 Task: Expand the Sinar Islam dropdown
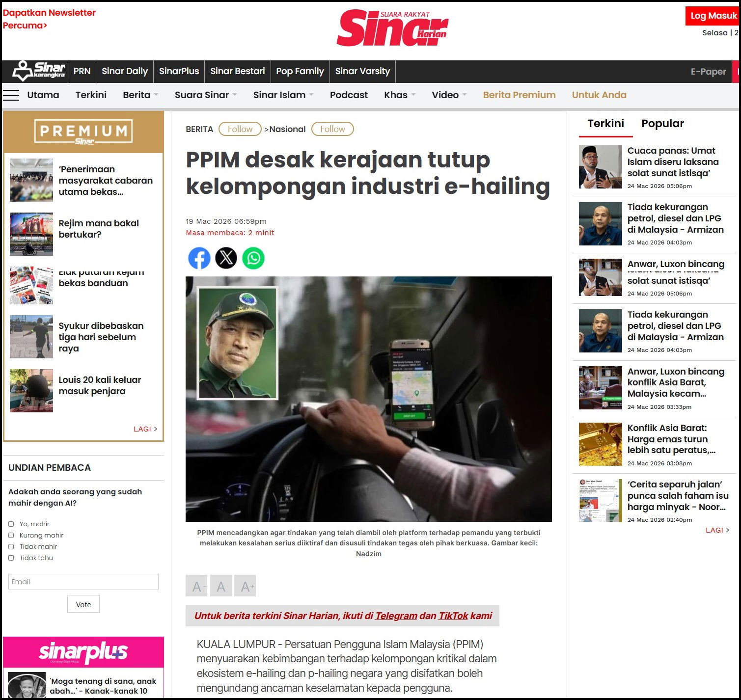click(x=283, y=95)
